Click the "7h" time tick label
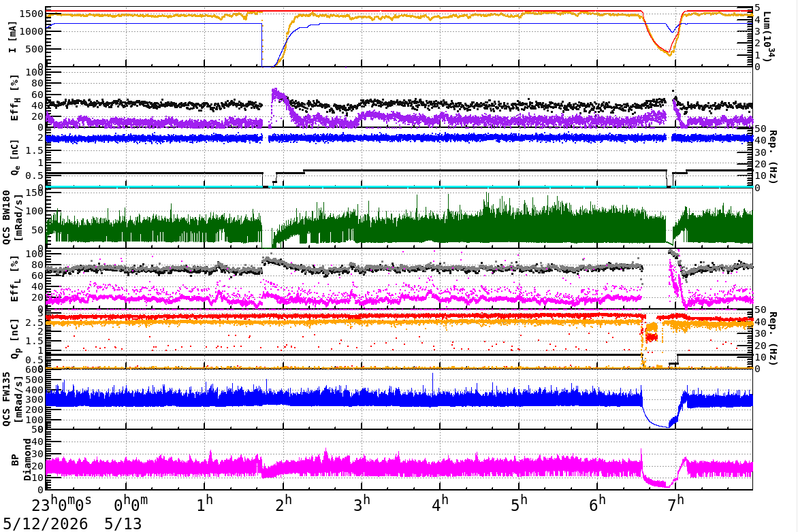 [676, 505]
